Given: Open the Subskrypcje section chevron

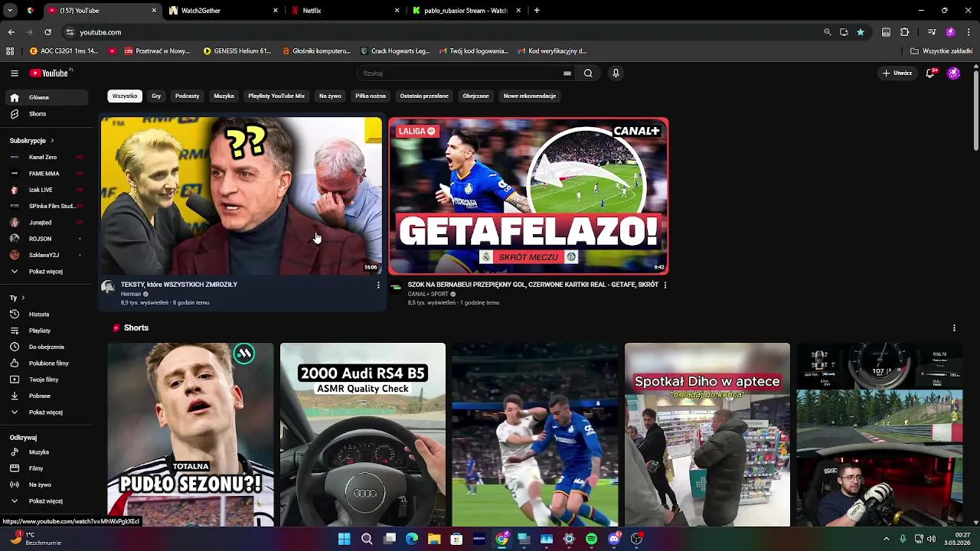Looking at the screenshot, I should pyautogui.click(x=52, y=141).
